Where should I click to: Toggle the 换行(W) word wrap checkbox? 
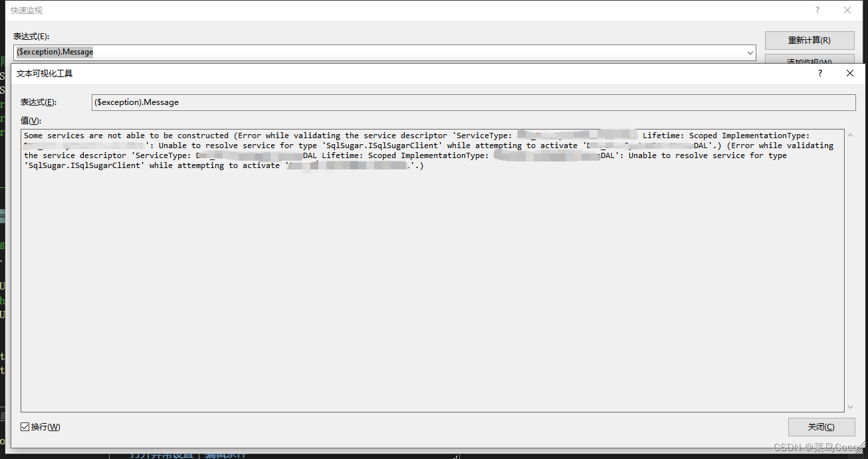[25, 426]
